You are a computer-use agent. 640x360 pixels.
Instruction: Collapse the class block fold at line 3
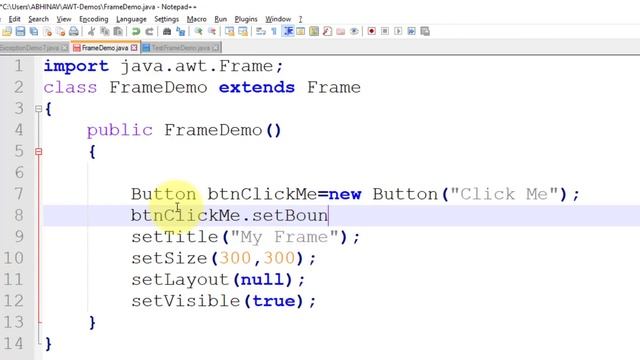38,109
